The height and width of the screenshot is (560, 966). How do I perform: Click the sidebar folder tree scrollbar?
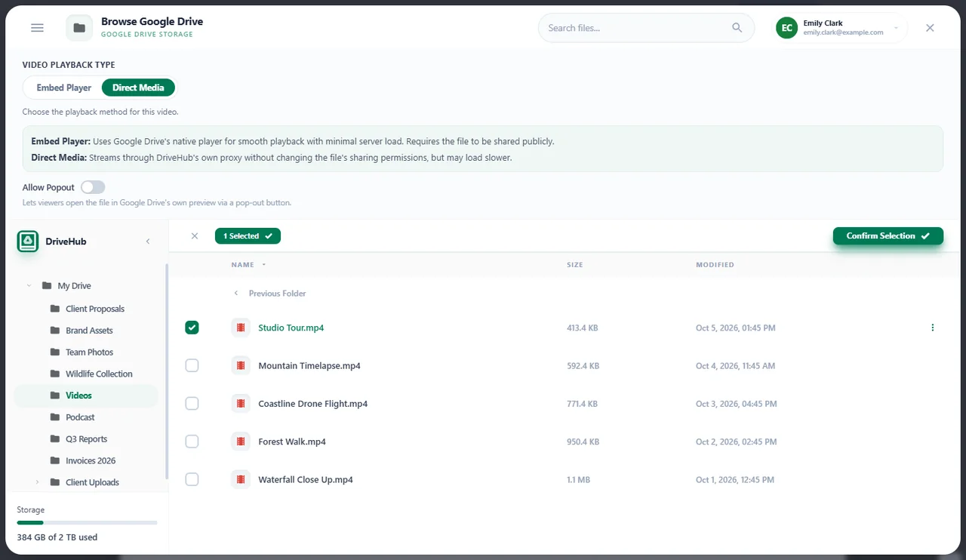(x=167, y=371)
